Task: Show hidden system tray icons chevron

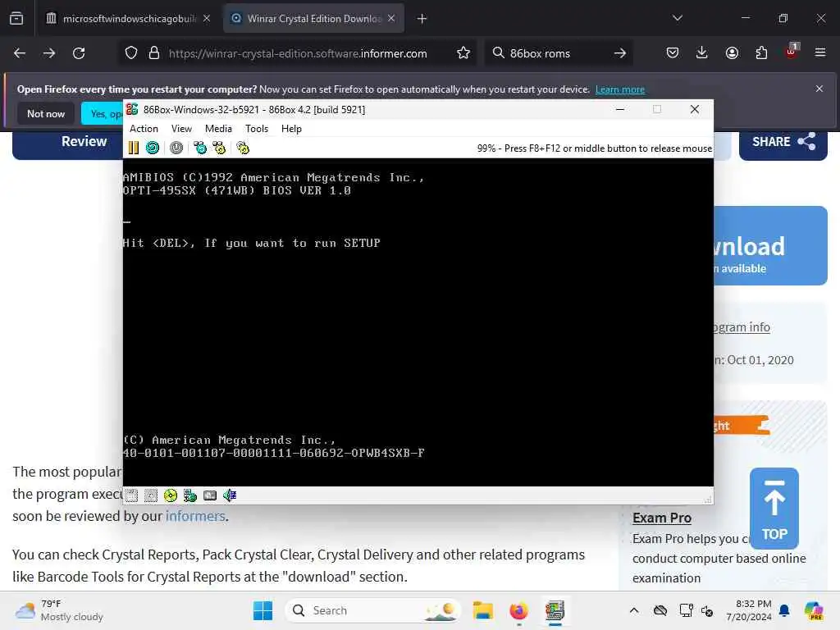Action: coord(634,610)
